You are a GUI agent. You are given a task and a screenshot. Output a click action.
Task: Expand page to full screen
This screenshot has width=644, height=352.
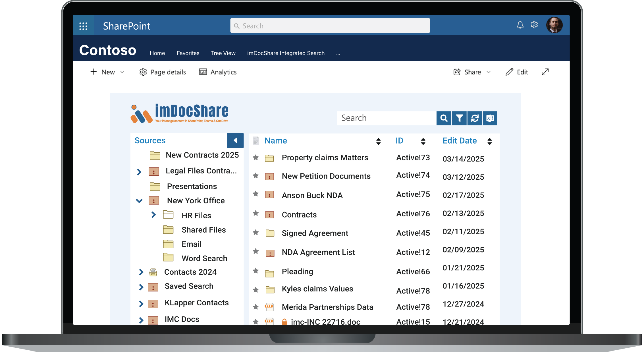[545, 72]
